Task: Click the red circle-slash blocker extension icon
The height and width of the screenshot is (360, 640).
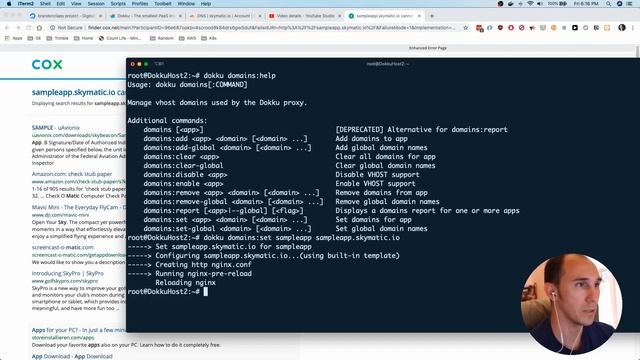Action: pyautogui.click(x=521, y=28)
